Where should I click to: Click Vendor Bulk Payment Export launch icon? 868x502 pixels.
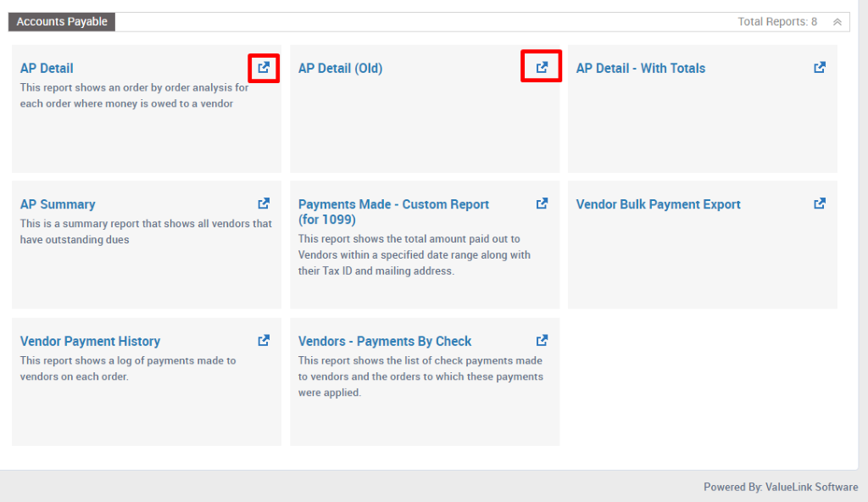coord(819,204)
